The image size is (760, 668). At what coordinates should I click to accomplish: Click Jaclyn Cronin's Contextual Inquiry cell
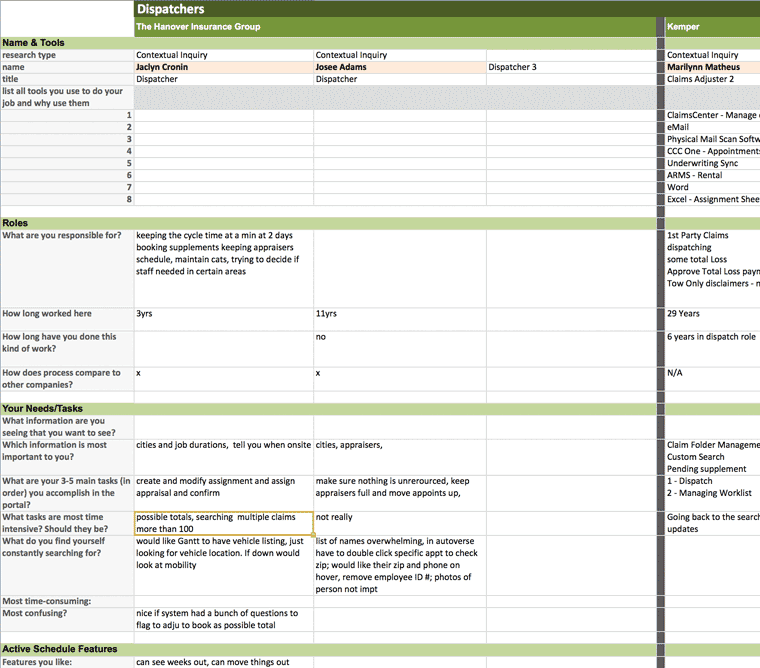tap(224, 55)
